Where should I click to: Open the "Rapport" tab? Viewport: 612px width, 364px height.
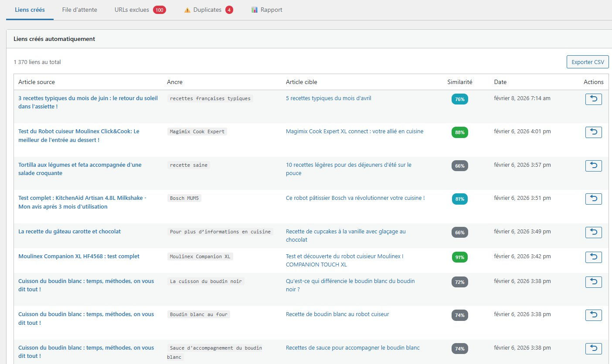272,9
